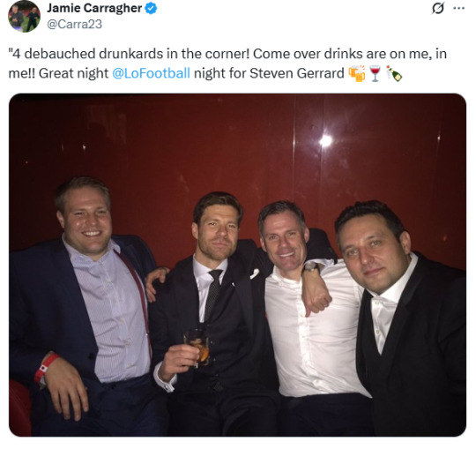The image size is (476, 449).
Task: Click the white pocket square in photo
Action: [x=255, y=273]
